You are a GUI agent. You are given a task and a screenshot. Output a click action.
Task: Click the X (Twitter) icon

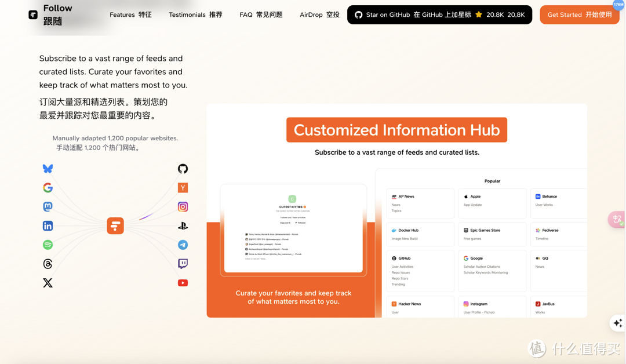[x=48, y=283]
